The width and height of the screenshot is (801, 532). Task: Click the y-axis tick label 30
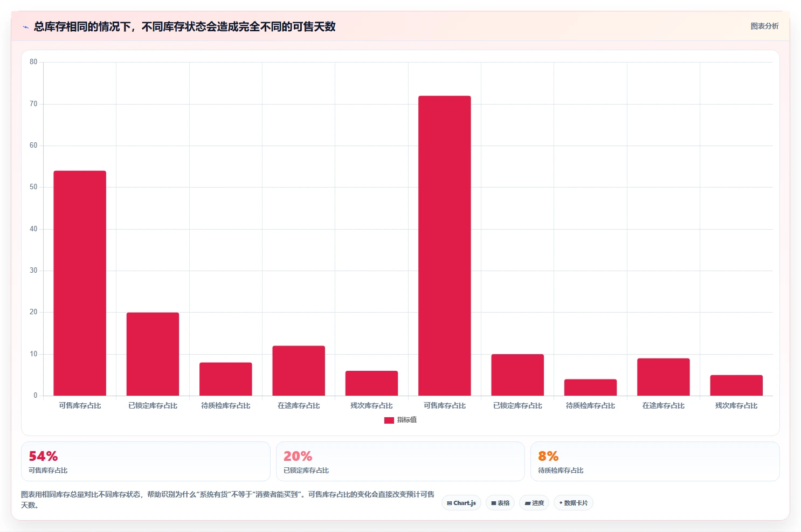coord(33,271)
